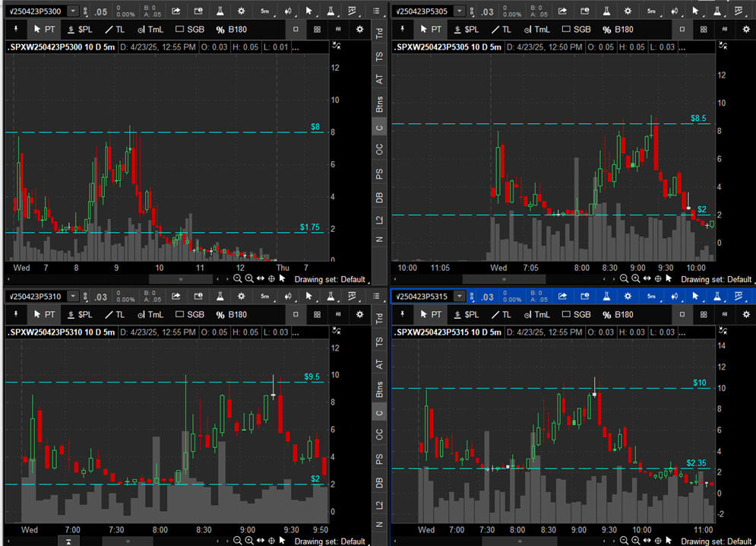Toggle pin drawing tool in top-left toolbar

point(16,29)
